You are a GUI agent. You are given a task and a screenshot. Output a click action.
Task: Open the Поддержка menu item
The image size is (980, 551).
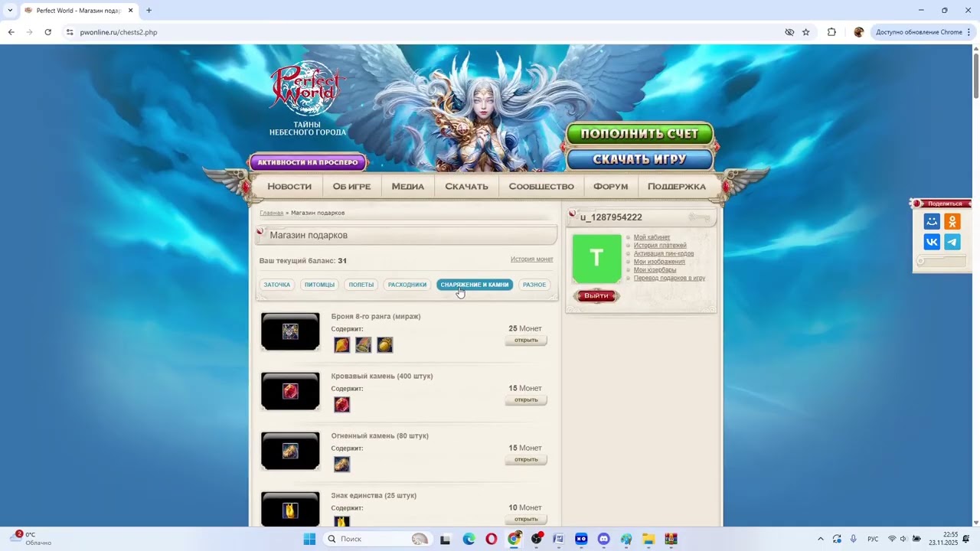(x=677, y=186)
